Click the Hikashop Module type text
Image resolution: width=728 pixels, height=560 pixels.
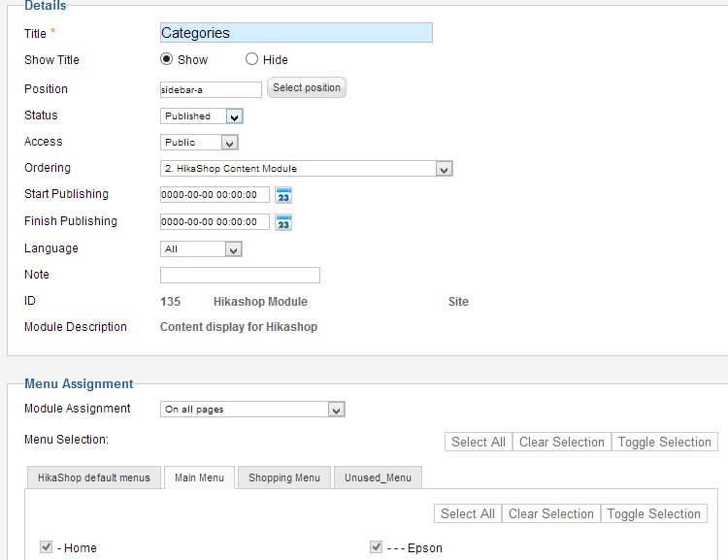260,302
